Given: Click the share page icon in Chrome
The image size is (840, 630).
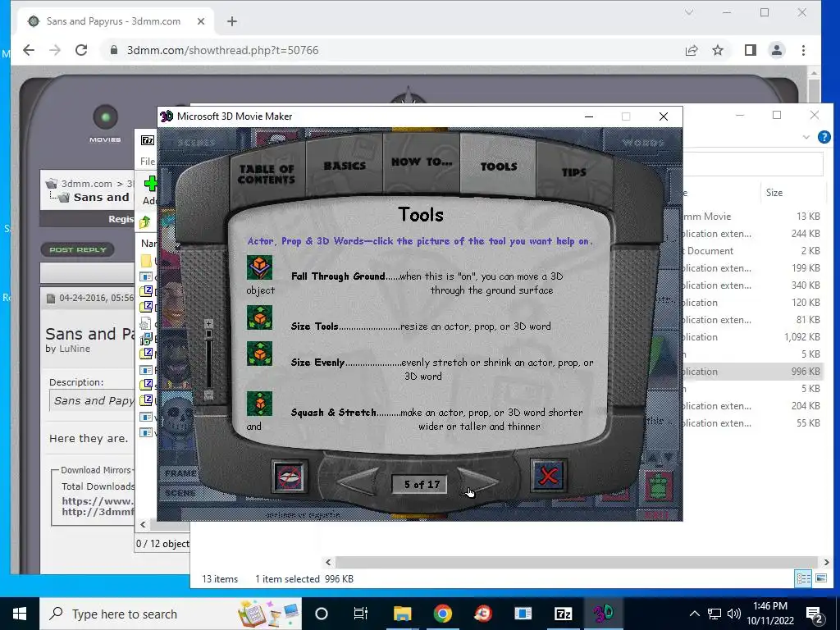Looking at the screenshot, I should [692, 50].
